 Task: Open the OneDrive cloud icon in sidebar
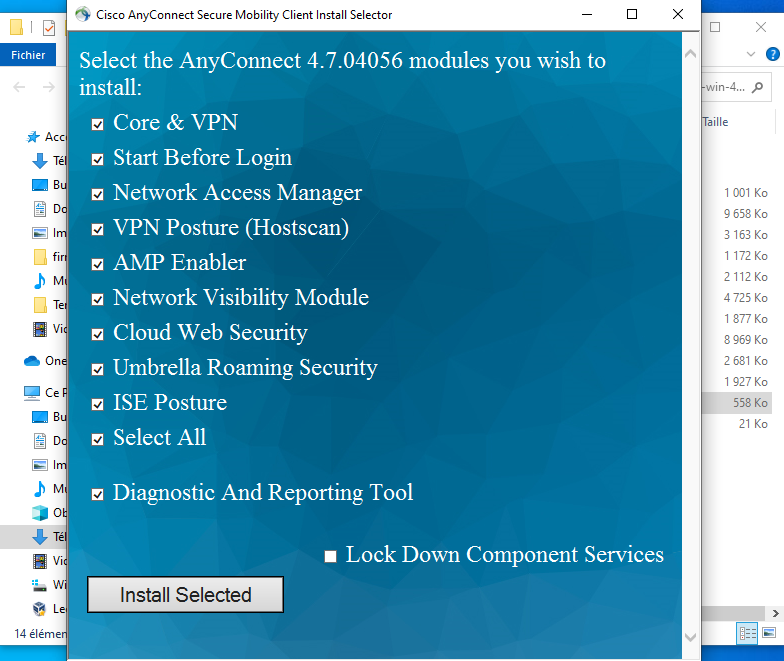[32, 361]
